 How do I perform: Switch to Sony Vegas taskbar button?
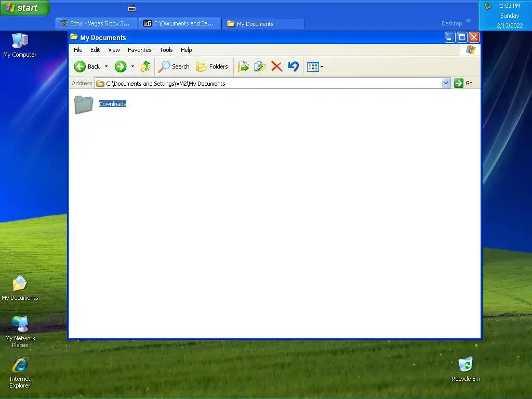97,23
